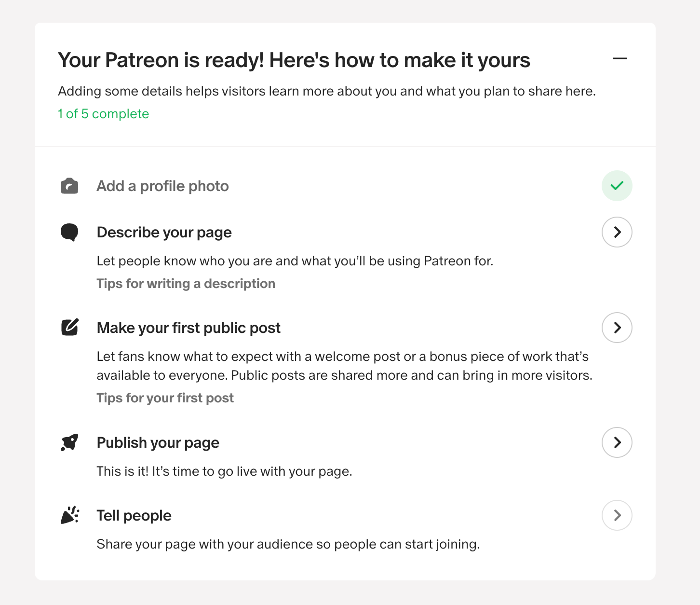Expand the Make your first public post step
The height and width of the screenshot is (605, 700).
tap(617, 328)
